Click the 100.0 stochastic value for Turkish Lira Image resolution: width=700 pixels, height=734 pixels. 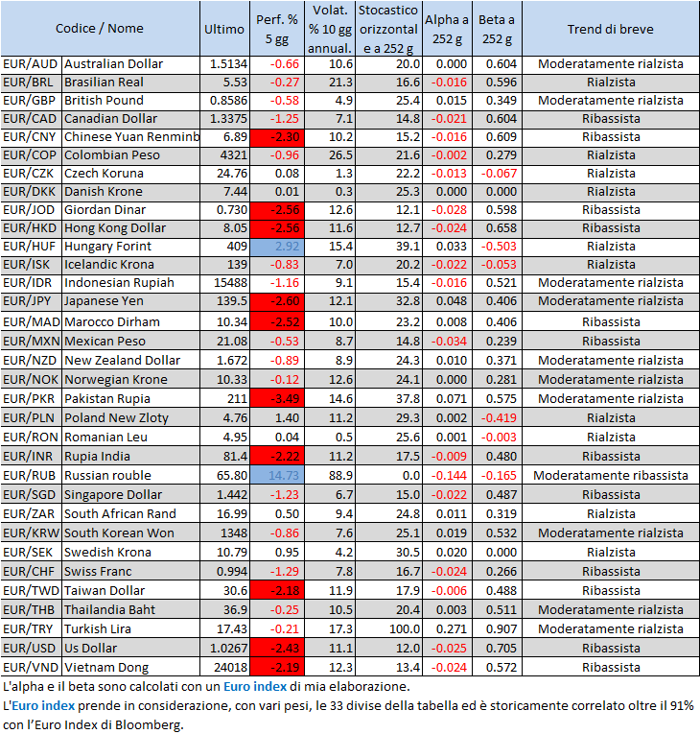388,629
